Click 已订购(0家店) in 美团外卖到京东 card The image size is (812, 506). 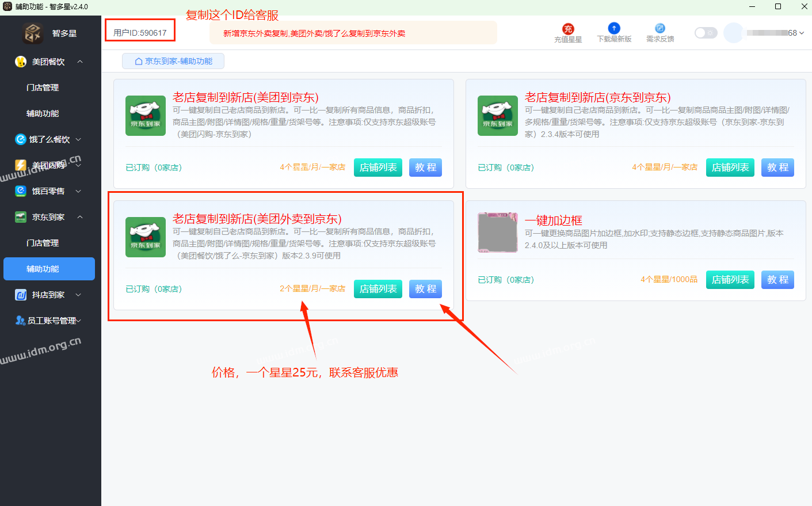click(154, 289)
